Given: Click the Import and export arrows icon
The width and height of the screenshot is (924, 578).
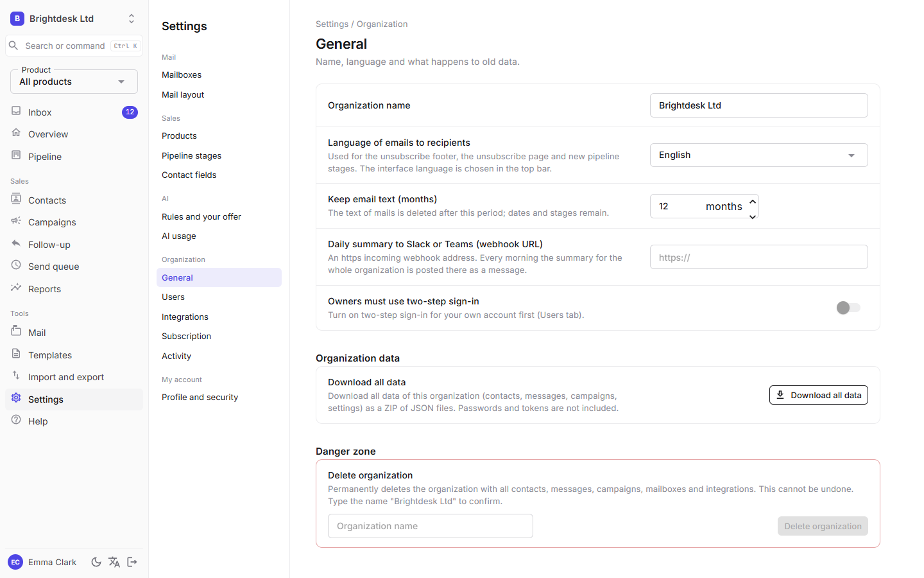Looking at the screenshot, I should click(x=16, y=376).
